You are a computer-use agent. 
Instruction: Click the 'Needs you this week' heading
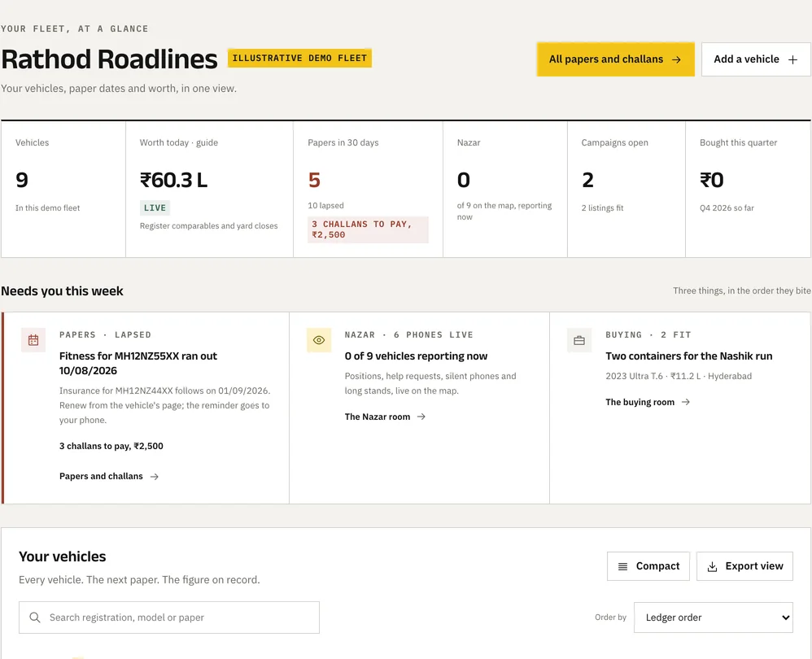click(x=62, y=291)
